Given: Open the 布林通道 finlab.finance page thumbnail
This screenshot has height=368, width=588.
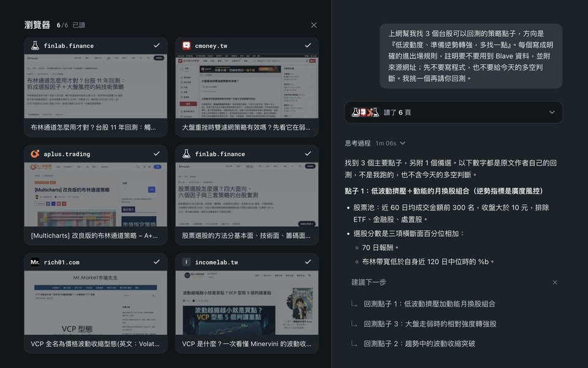Looking at the screenshot, I should point(96,86).
